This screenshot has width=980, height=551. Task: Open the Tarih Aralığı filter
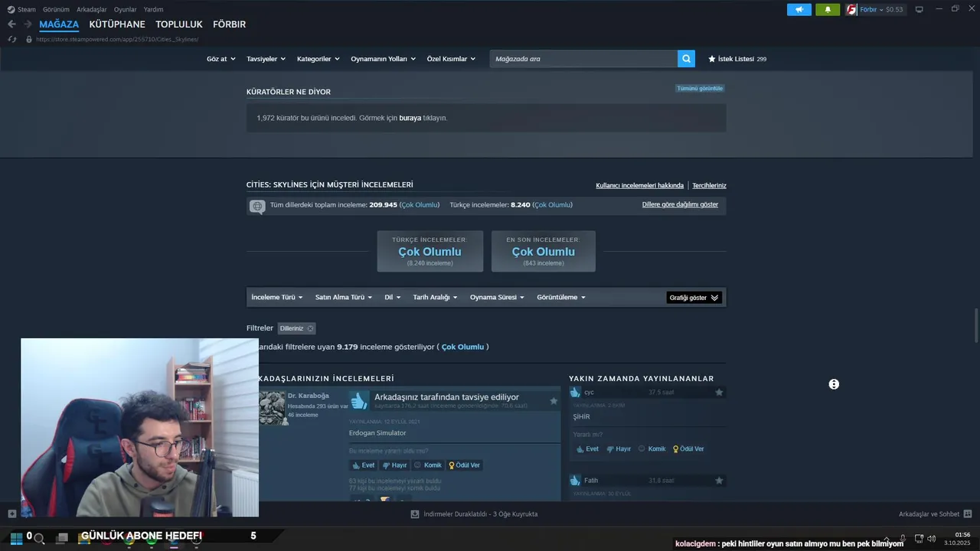click(x=435, y=297)
